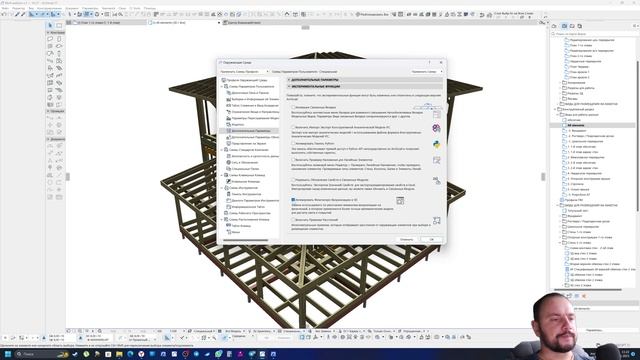640x360 pixels.
Task: Select Меню item in the dialog tree
Action: click(236, 232)
